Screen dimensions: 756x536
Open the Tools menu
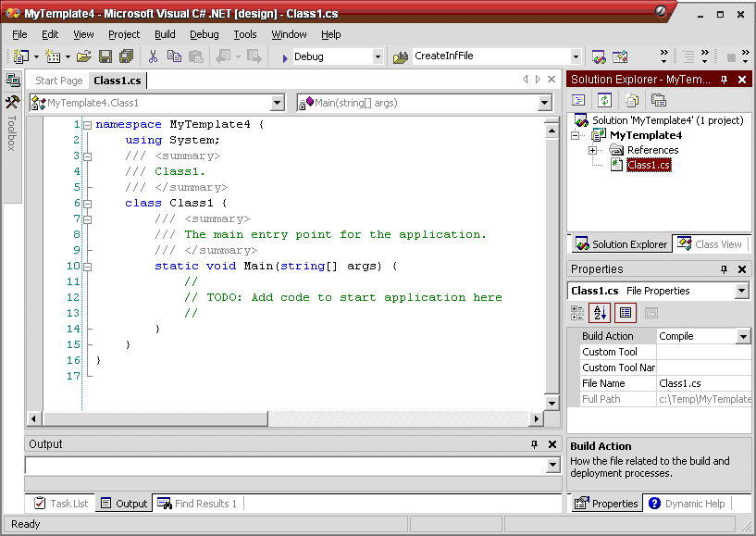[245, 34]
